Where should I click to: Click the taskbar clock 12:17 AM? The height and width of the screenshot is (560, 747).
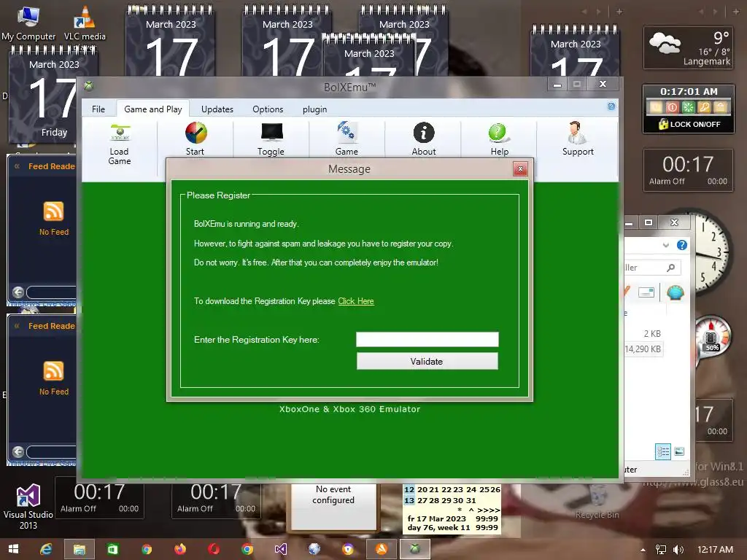715,550
